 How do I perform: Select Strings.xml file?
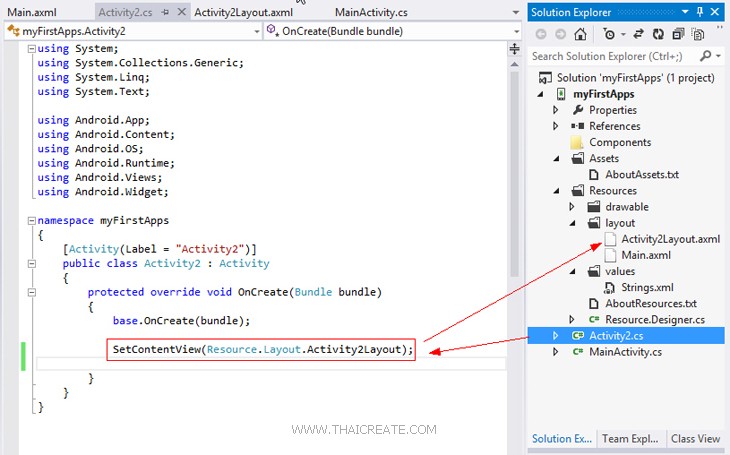(x=647, y=287)
